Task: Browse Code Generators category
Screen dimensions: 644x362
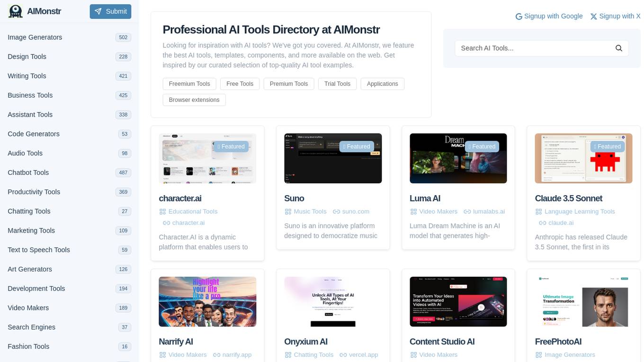Action: tap(69, 134)
